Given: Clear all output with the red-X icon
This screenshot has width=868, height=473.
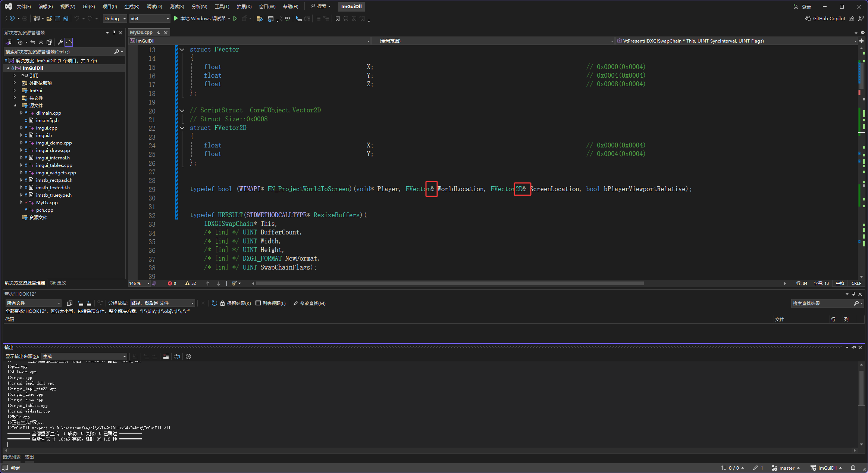Looking at the screenshot, I should click(166, 357).
